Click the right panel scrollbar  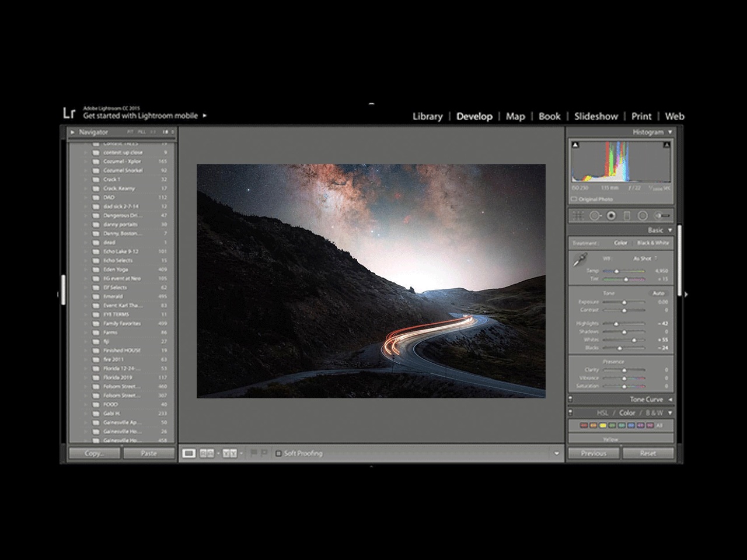coord(679,260)
